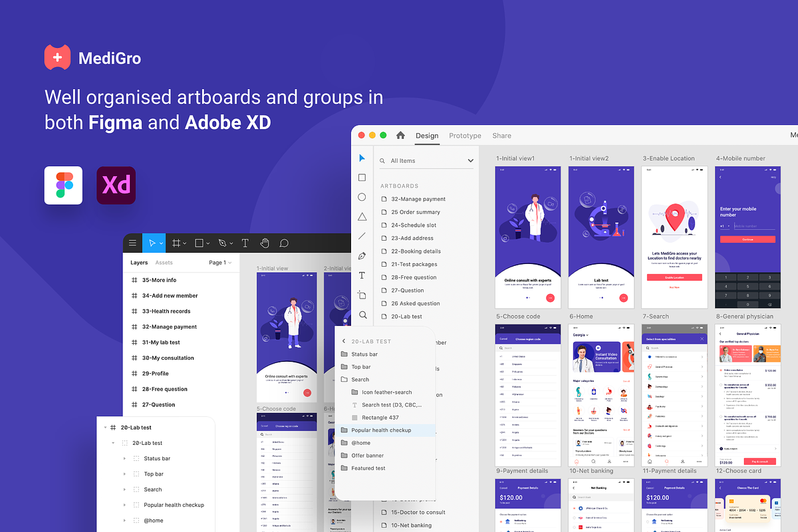Select 33-Health records frame in Figma

(166, 311)
